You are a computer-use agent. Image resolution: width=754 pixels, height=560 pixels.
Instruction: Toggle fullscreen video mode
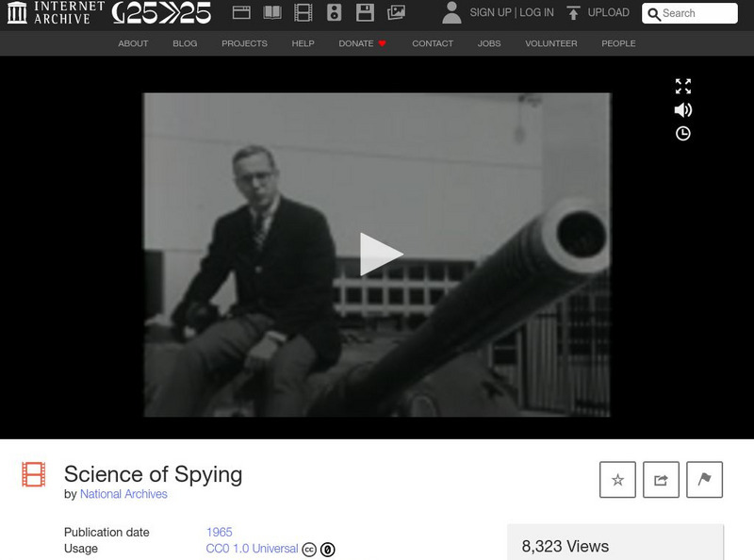pyautogui.click(x=682, y=86)
